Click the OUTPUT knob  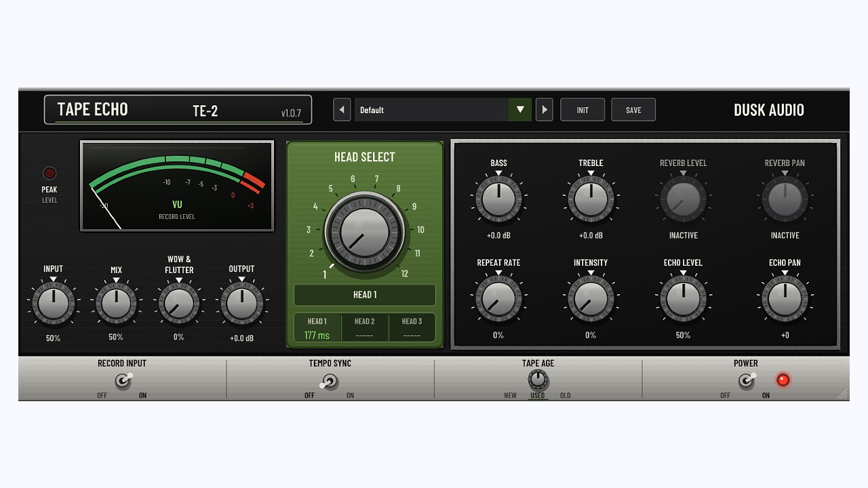point(241,302)
